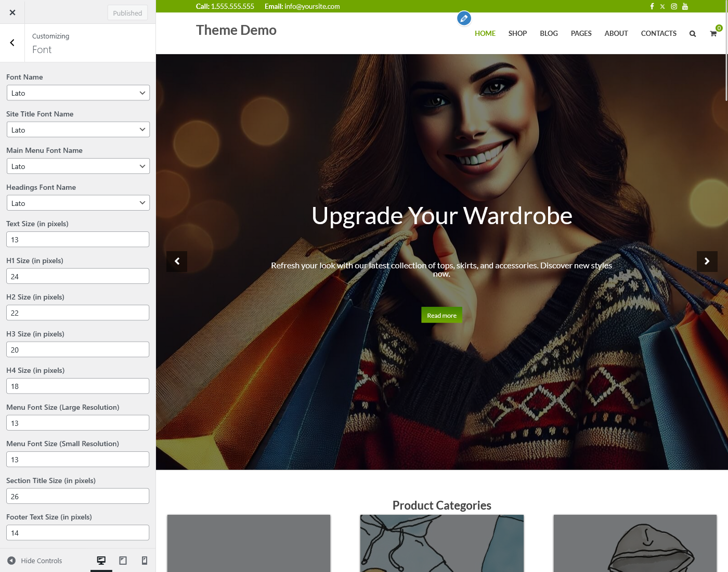Open the SHOP menu item
The image size is (728, 572).
pos(517,33)
